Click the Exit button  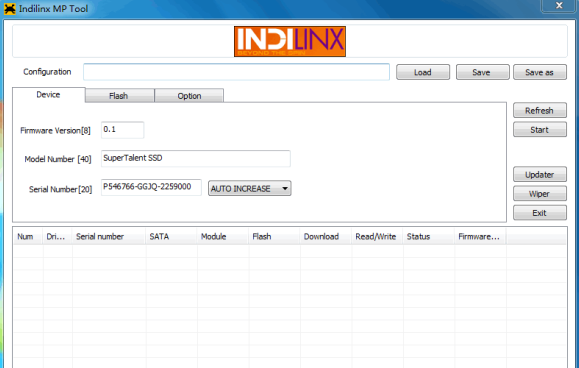coord(539,213)
